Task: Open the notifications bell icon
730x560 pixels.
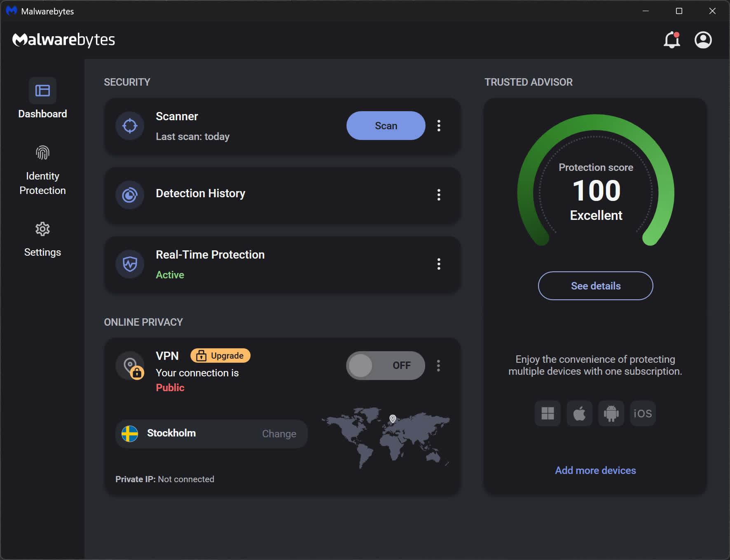Action: [x=672, y=40]
